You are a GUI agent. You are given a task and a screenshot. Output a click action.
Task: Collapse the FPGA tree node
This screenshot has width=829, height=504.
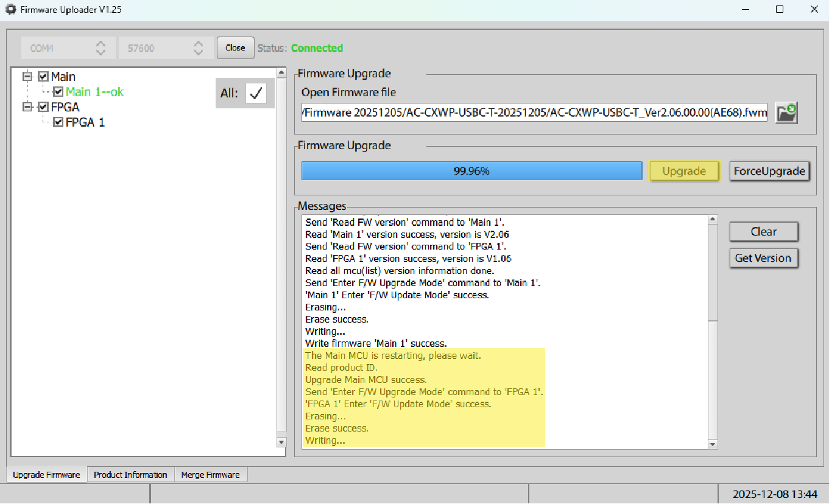coord(27,107)
